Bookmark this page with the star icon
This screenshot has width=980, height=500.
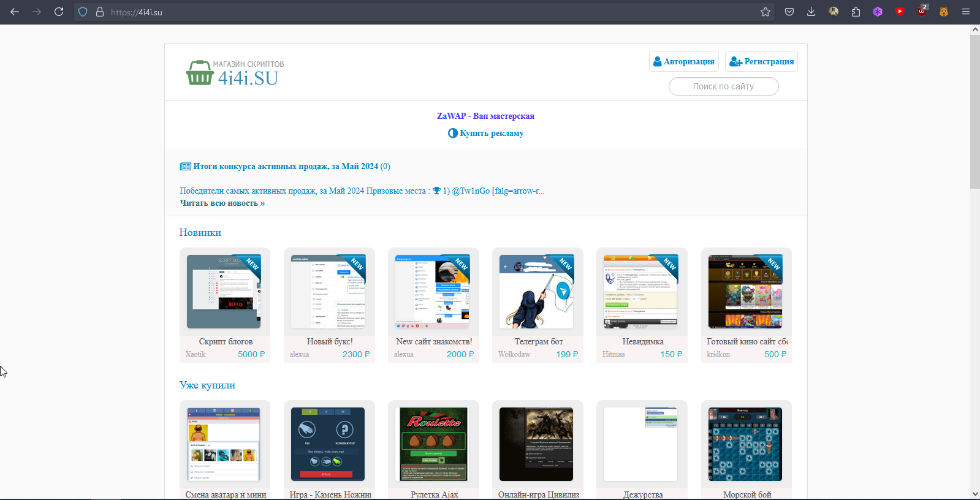pos(765,12)
